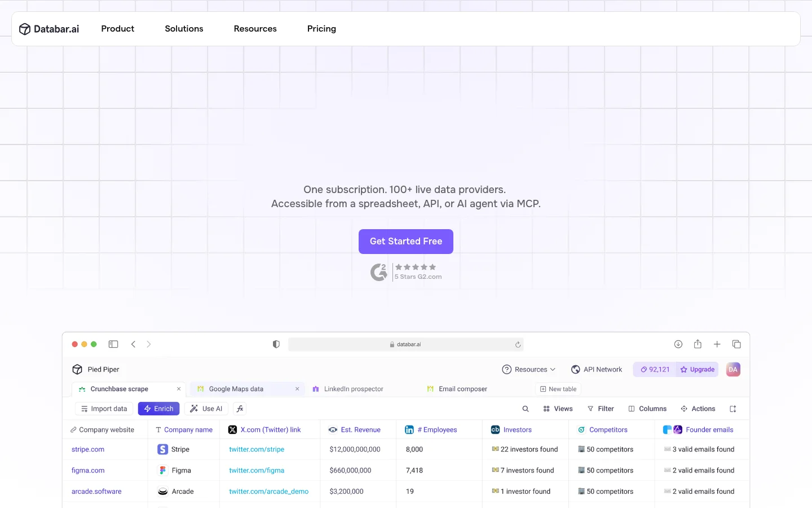Click the Use AI button
812x508 pixels.
coord(206,409)
